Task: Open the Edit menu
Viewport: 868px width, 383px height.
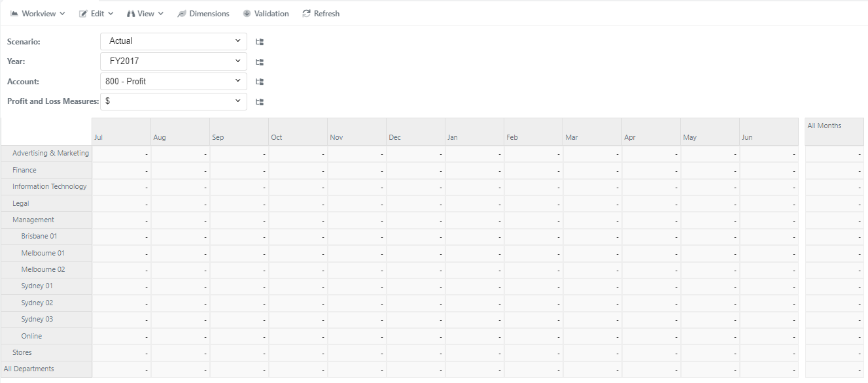Action: click(x=96, y=14)
